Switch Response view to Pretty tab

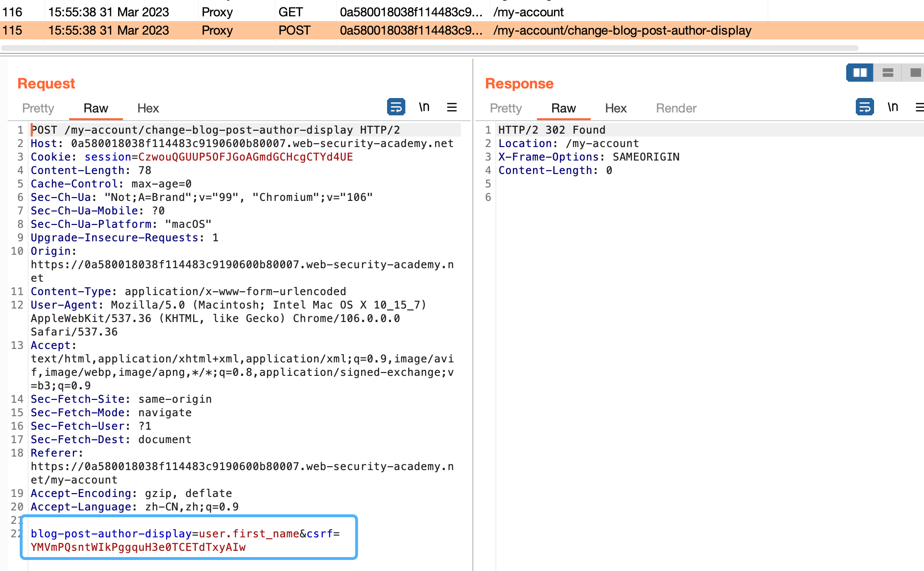coord(506,108)
